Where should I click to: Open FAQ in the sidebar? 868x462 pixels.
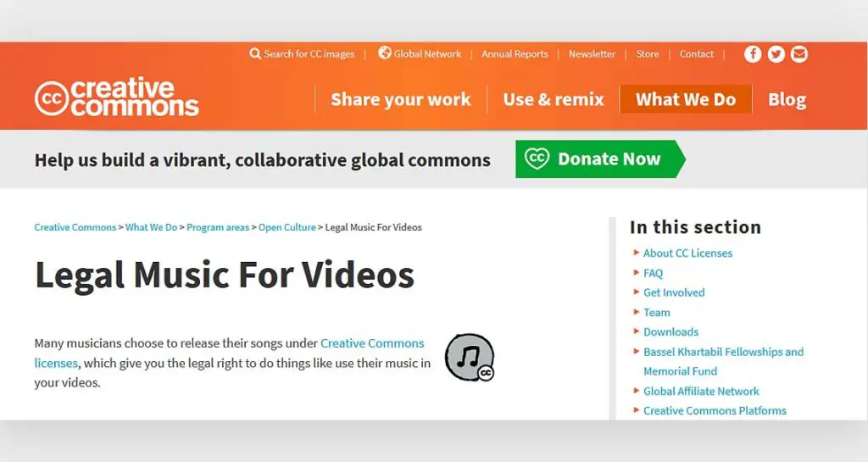tap(653, 273)
